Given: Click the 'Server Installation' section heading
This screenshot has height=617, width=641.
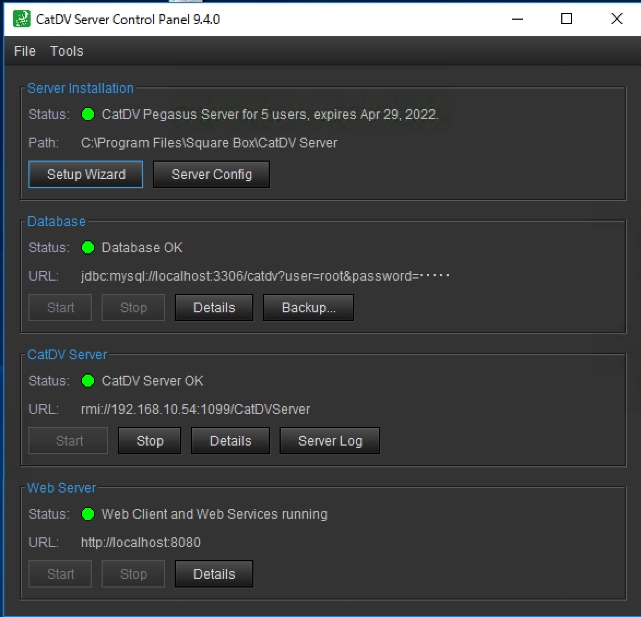Looking at the screenshot, I should click(x=81, y=88).
